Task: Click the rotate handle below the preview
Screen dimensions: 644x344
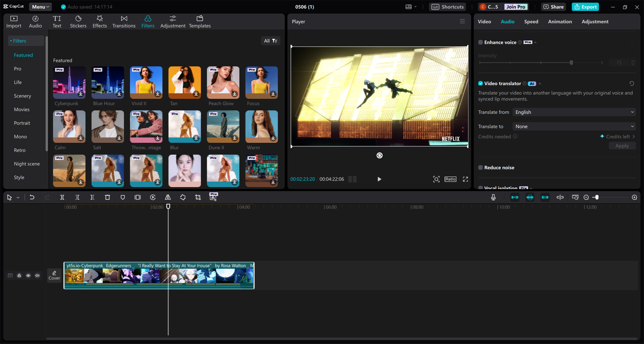Action: click(x=379, y=155)
